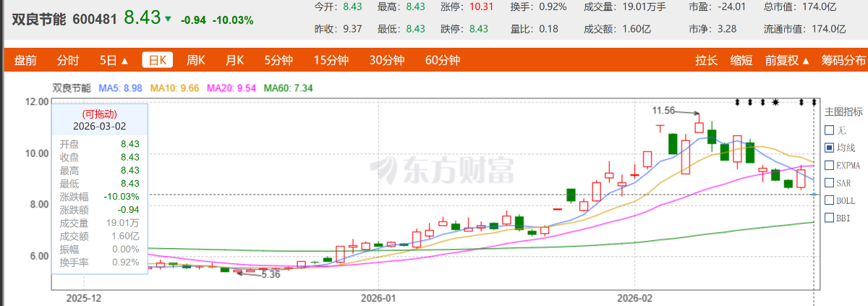Click the 11.56 high price label on chart
Screen dimensions: 868x306
(663, 111)
